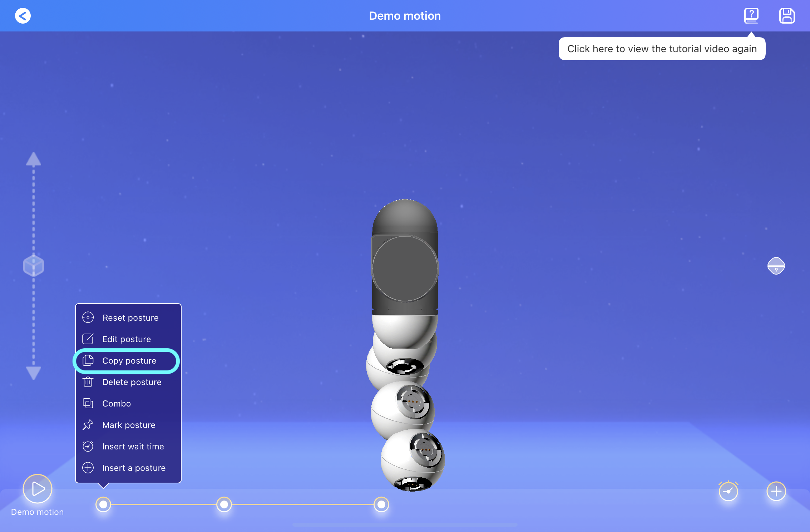Click the rotation sphere control on right edge
The height and width of the screenshot is (532, 810).
(776, 265)
